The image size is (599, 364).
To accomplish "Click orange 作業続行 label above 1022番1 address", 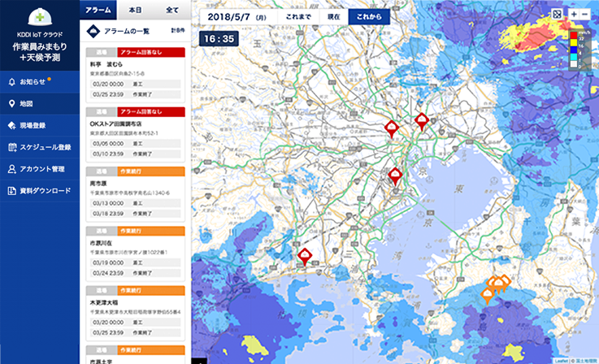I will [x=151, y=231].
